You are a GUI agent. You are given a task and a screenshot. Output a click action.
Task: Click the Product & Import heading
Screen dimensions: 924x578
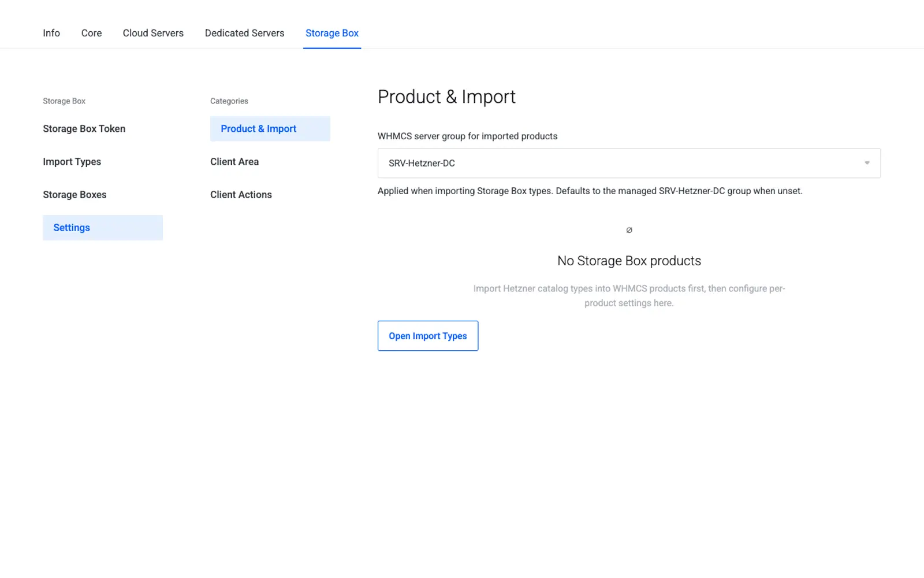tap(446, 97)
